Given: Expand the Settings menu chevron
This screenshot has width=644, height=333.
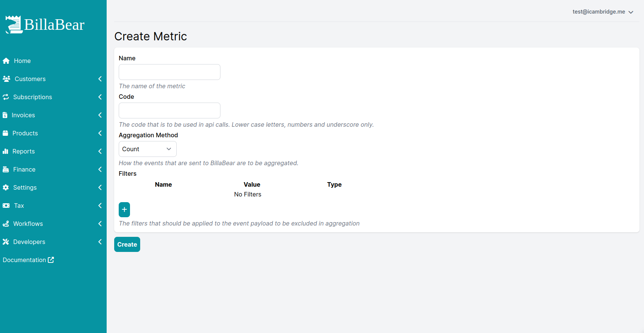Looking at the screenshot, I should click(100, 187).
